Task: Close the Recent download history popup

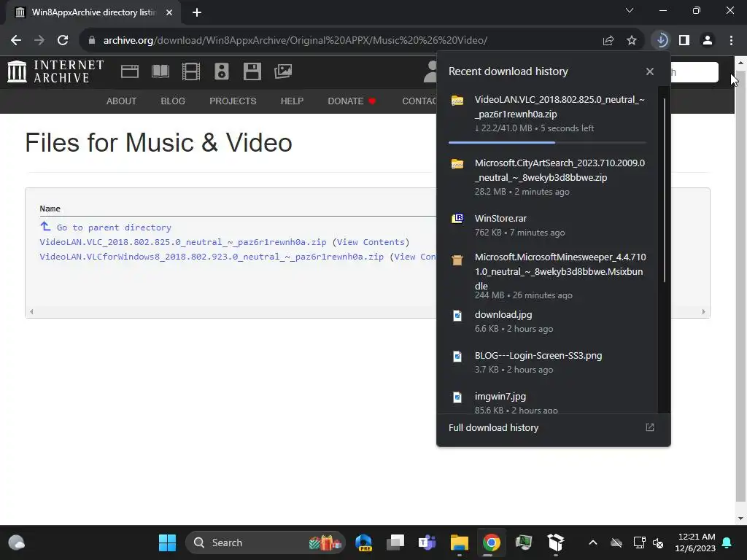Action: click(650, 71)
